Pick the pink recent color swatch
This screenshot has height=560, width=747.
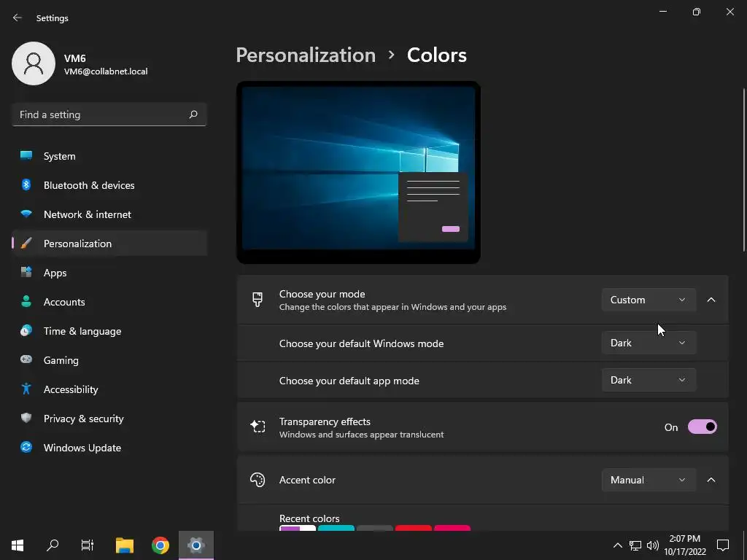(452, 528)
